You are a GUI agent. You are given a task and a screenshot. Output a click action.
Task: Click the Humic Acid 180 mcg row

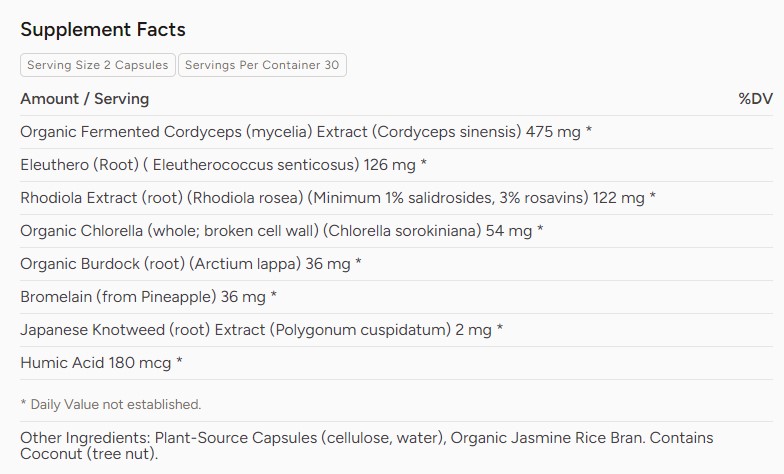396,363
